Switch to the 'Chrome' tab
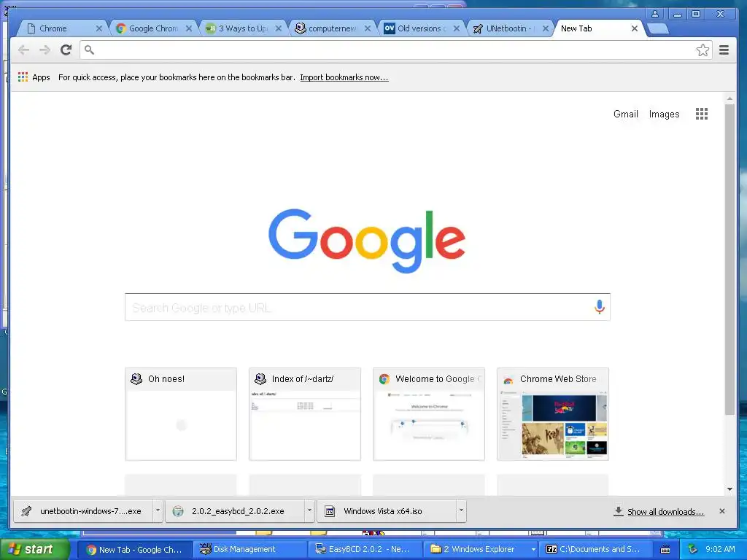This screenshot has height=560, width=747. click(61, 28)
